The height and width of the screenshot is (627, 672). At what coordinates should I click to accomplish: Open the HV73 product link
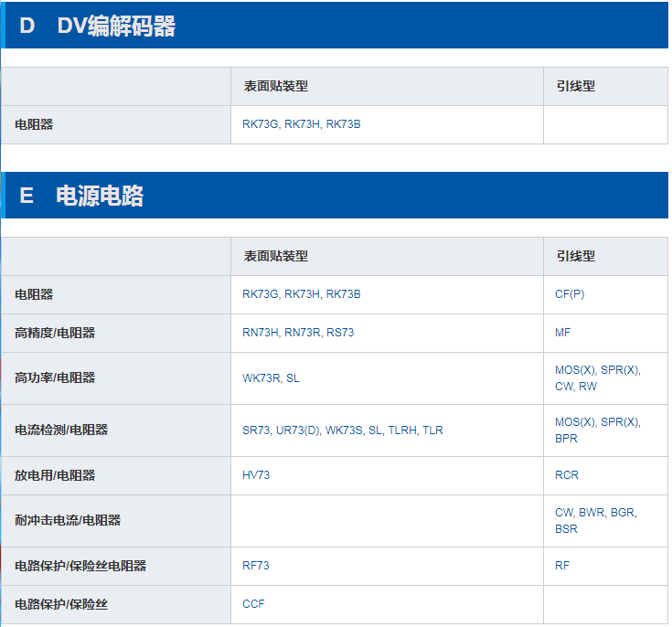click(x=256, y=475)
